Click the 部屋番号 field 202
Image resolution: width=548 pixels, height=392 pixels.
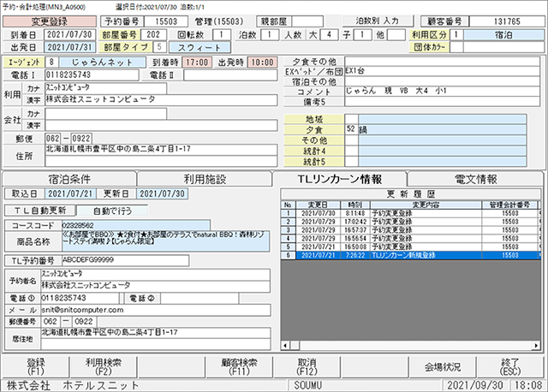pyautogui.click(x=153, y=34)
